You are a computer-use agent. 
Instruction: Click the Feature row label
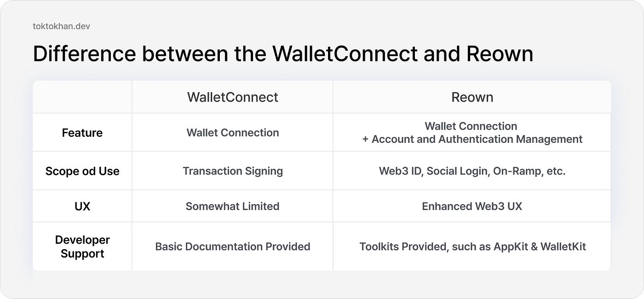82,133
